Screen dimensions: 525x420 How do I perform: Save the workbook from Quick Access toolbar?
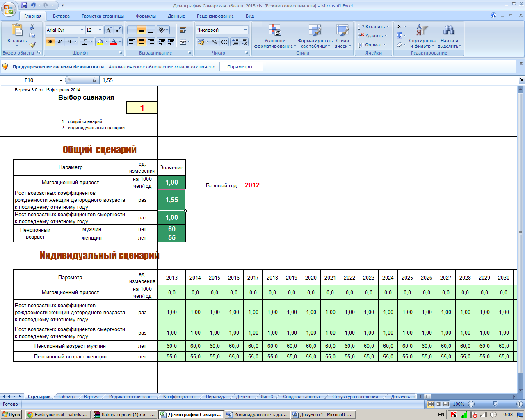pyautogui.click(x=24, y=5)
